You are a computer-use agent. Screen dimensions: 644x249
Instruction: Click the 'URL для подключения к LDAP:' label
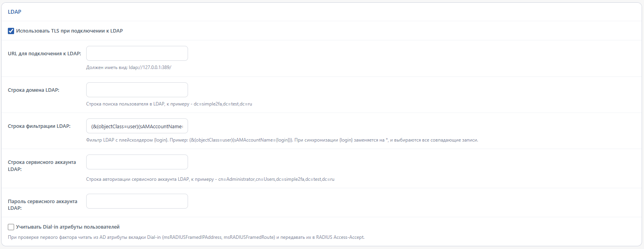tap(45, 54)
